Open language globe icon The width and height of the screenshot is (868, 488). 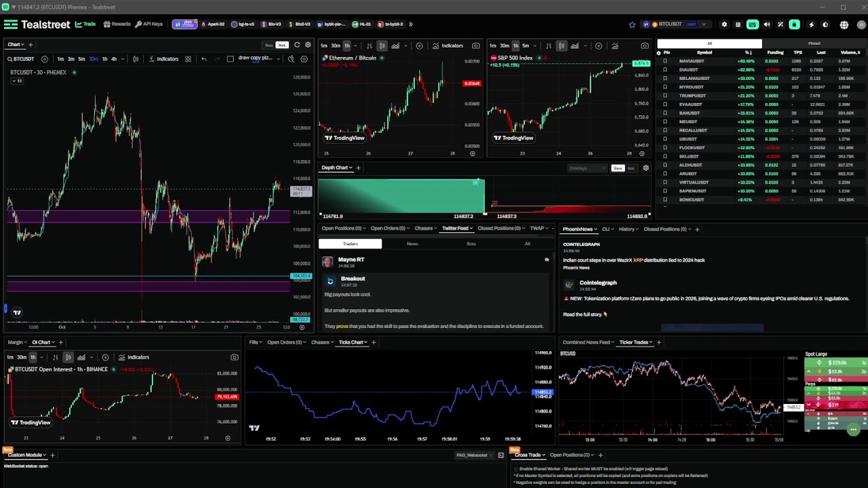pos(844,25)
